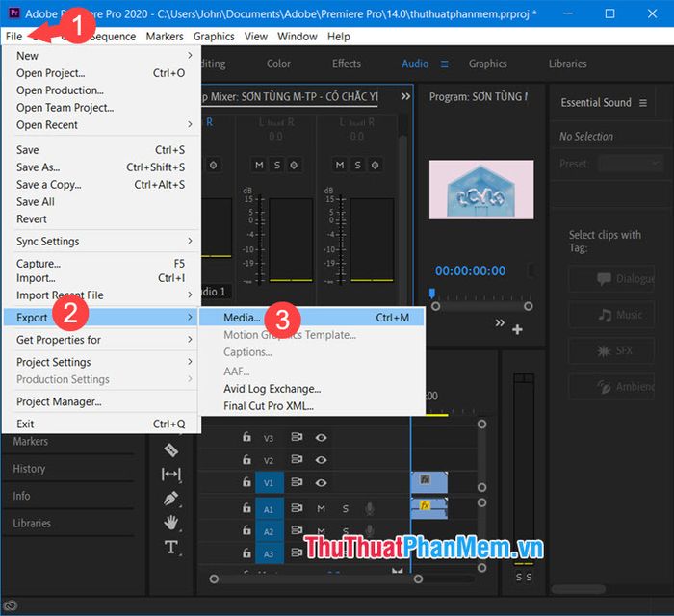
Task: Mute track A1 in the timeline
Action: tap(321, 508)
